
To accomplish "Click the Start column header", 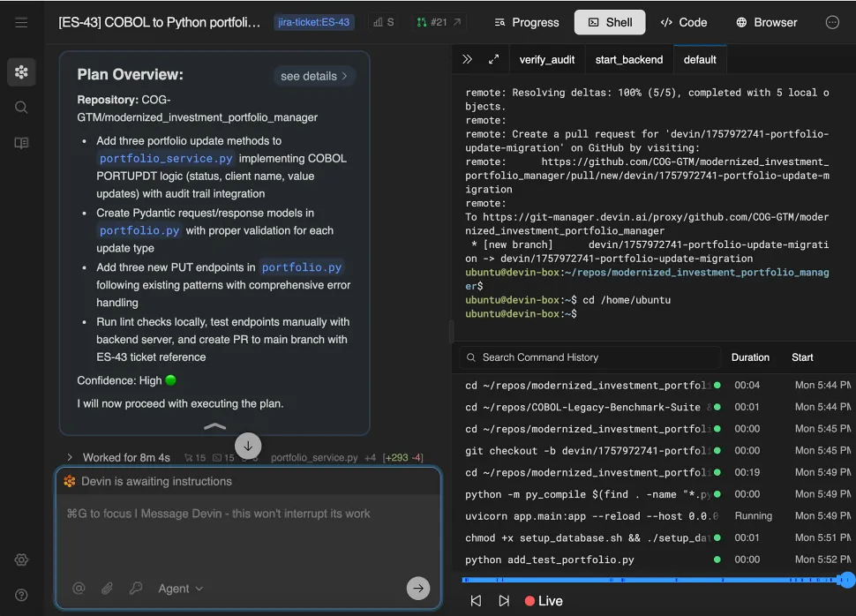I will pos(802,357).
